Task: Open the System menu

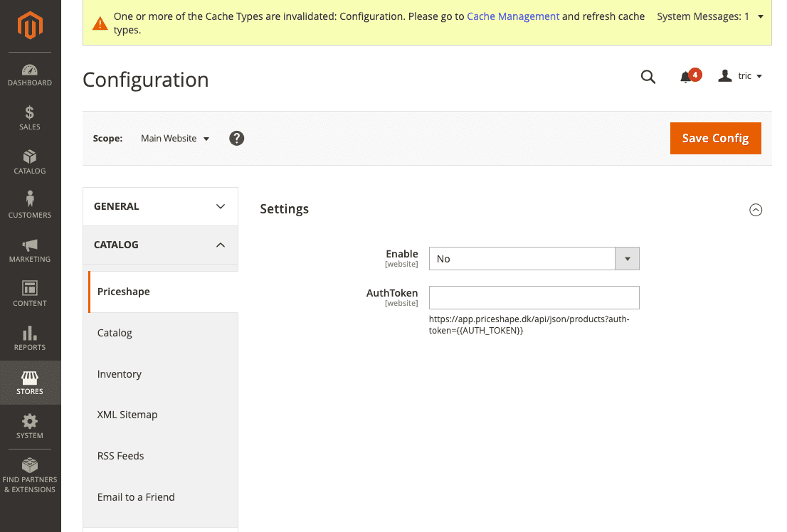Action: click(30, 427)
